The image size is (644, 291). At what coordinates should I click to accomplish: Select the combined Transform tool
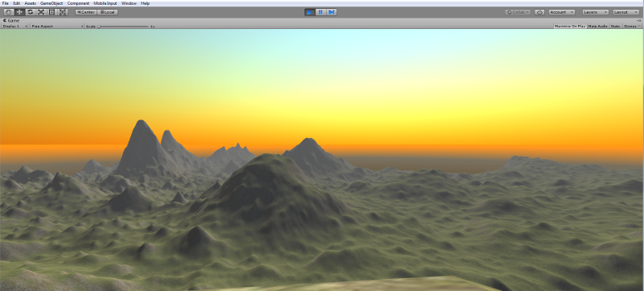[63, 12]
